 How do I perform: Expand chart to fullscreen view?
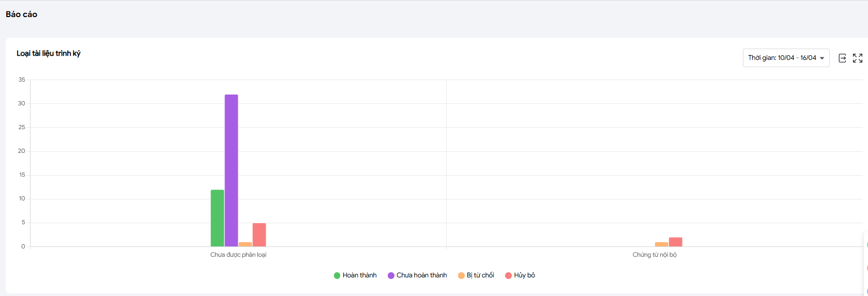(x=858, y=58)
